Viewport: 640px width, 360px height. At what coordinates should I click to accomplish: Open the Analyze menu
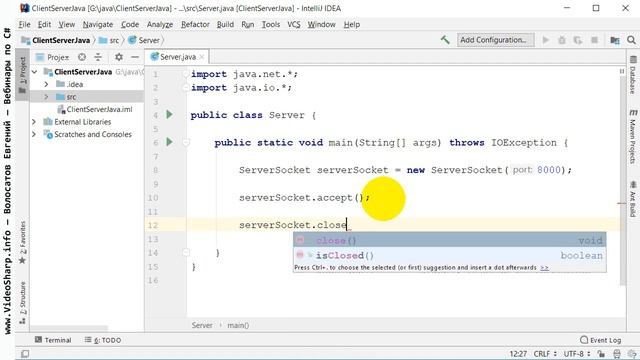(x=160, y=24)
